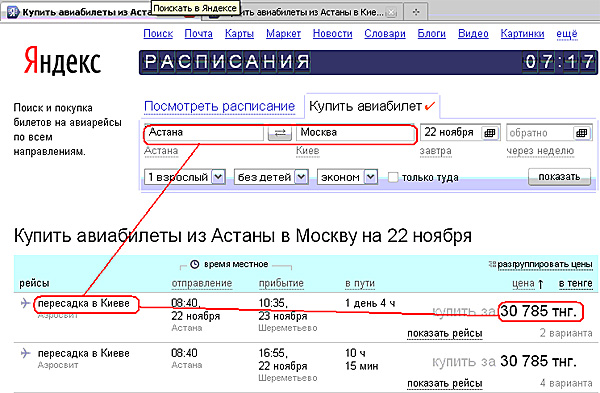Click the Астана departure input field
This screenshot has height=393, width=600.
(x=204, y=133)
